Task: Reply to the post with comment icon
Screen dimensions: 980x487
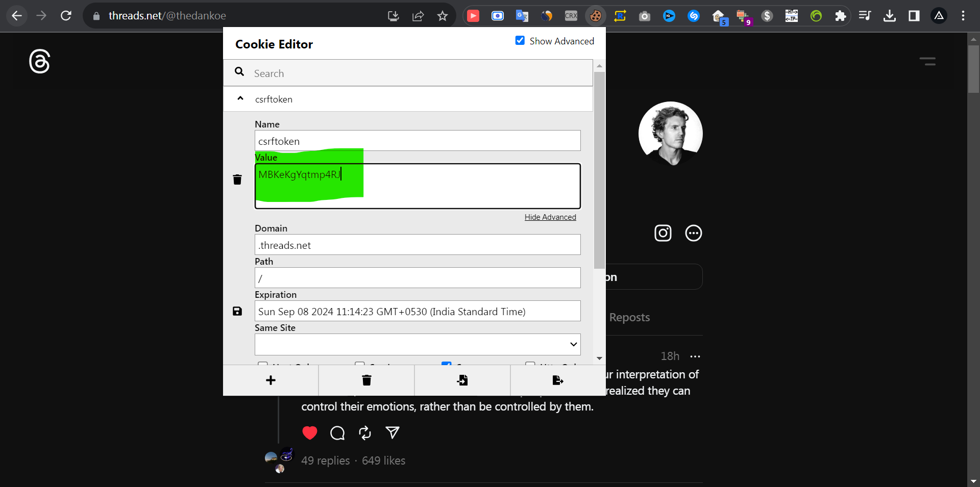Action: [337, 433]
